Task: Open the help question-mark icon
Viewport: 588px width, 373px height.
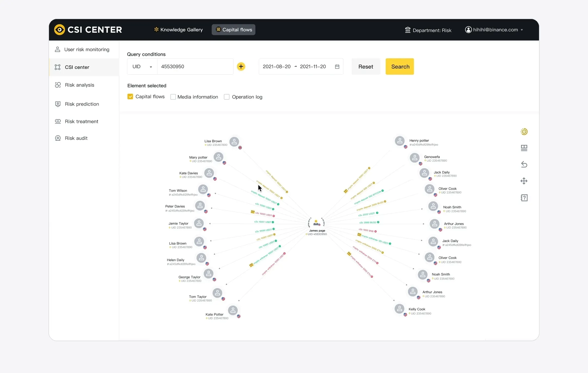Action: pos(524,198)
